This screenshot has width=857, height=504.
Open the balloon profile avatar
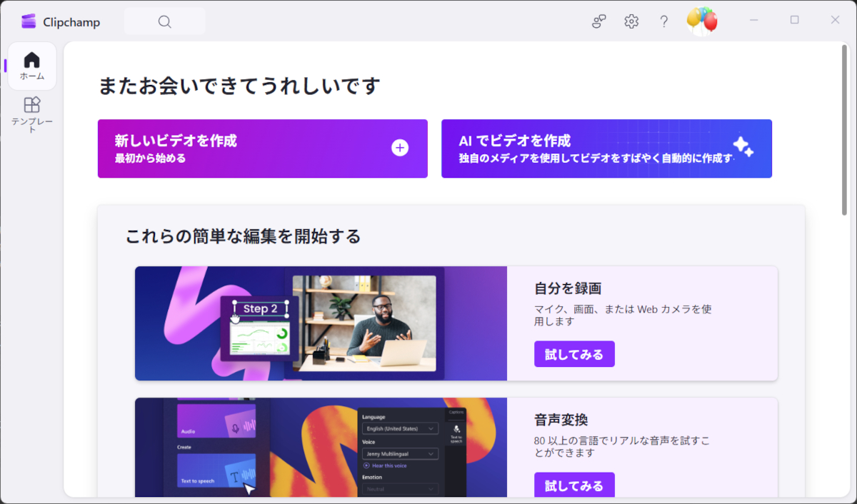click(x=702, y=21)
